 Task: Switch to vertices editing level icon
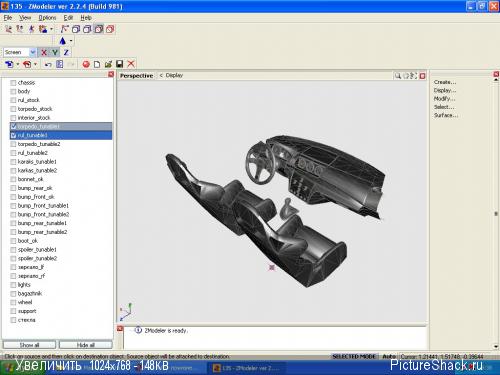point(8,29)
